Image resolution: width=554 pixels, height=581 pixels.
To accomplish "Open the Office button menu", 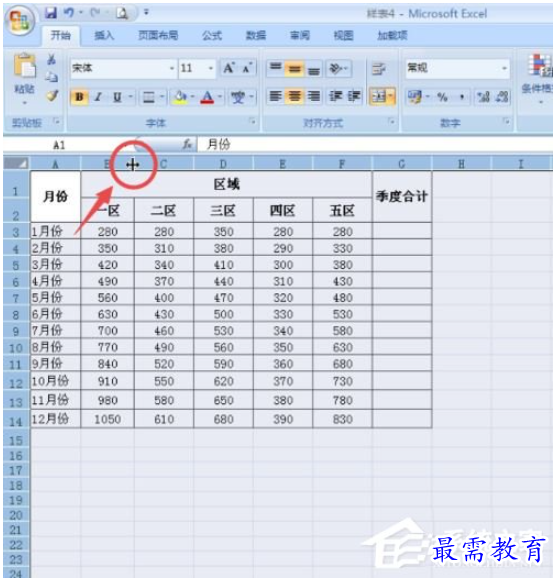I will (x=20, y=20).
